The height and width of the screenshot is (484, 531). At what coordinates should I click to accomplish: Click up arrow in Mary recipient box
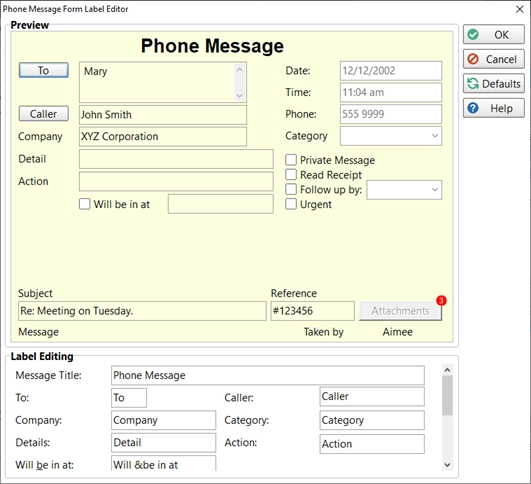239,69
